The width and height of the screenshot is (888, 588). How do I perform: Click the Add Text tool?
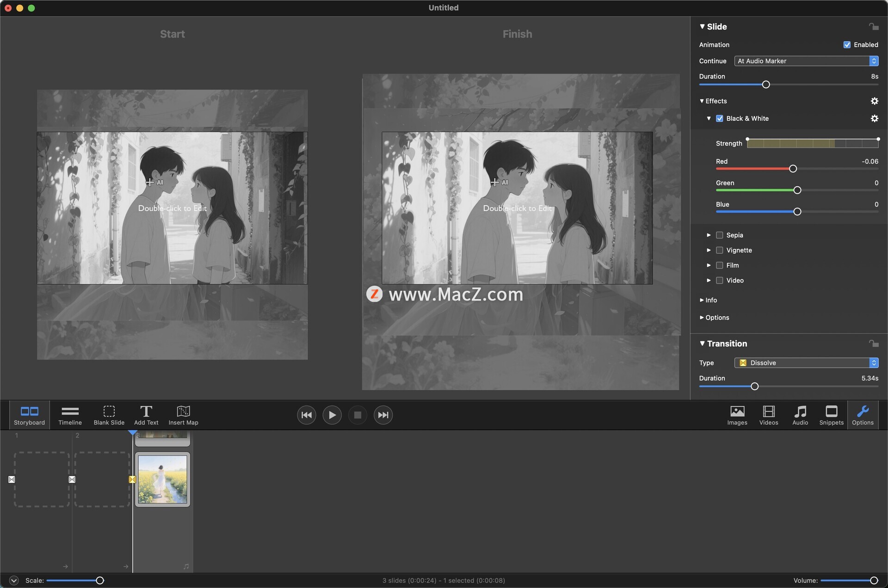pos(146,415)
